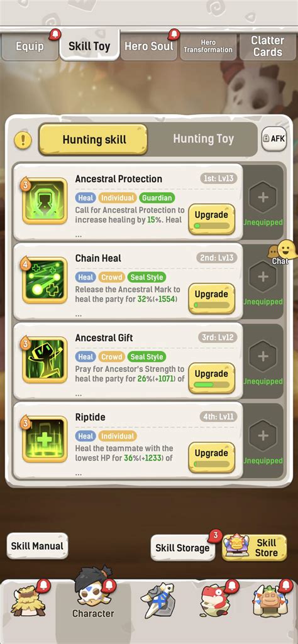Open the Skill Manual
The width and height of the screenshot is (298, 644).
click(x=37, y=546)
